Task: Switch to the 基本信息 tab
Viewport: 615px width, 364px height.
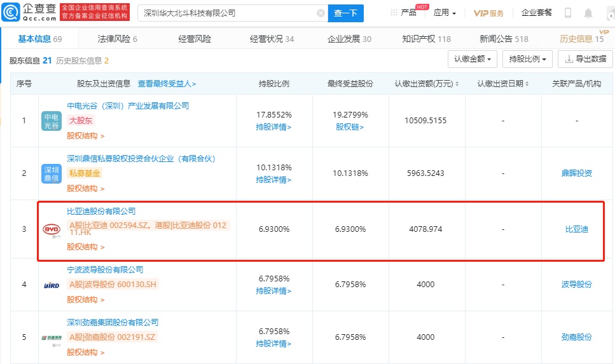Action: 39,39
